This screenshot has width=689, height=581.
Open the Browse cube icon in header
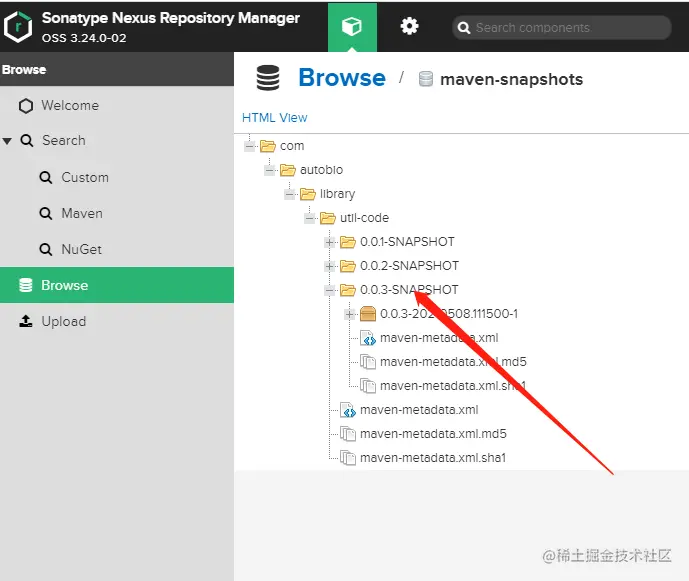[x=352, y=27]
